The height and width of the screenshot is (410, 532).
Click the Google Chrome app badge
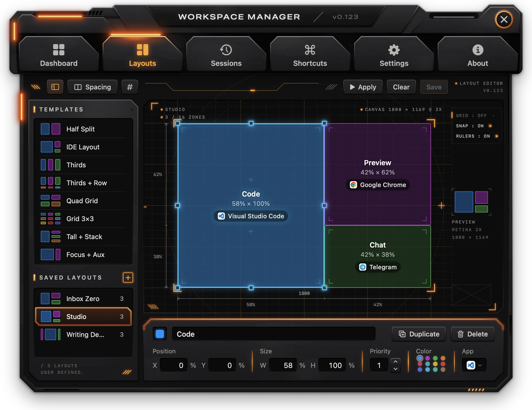[378, 185]
